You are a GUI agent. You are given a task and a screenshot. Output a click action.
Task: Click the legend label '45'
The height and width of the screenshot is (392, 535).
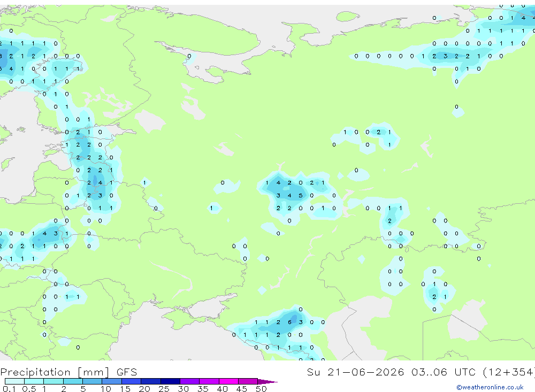242,389
